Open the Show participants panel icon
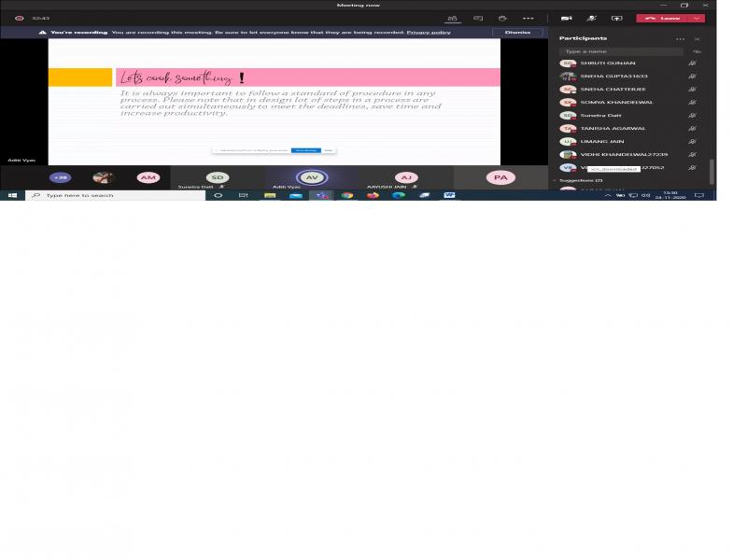 [x=453, y=18]
